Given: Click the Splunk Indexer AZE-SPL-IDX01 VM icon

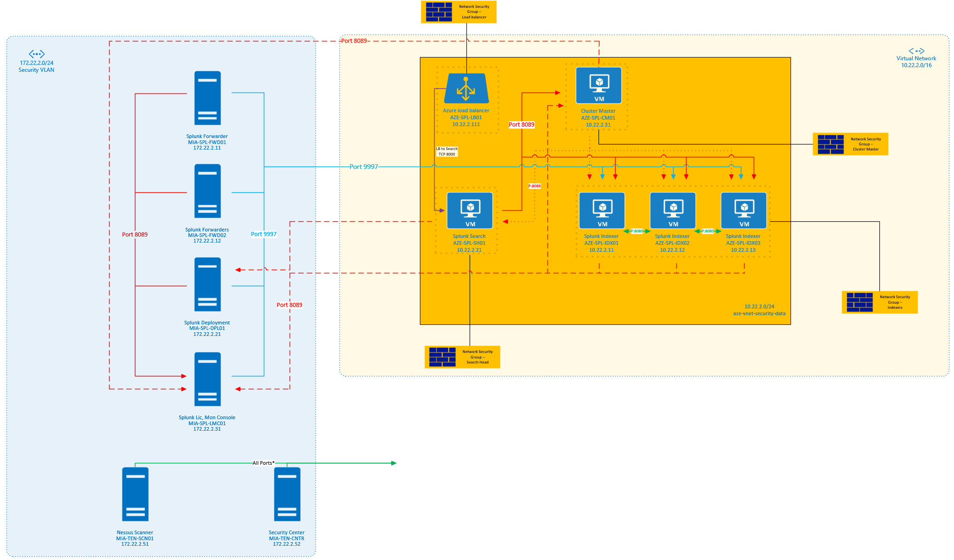Looking at the screenshot, I should click(602, 210).
